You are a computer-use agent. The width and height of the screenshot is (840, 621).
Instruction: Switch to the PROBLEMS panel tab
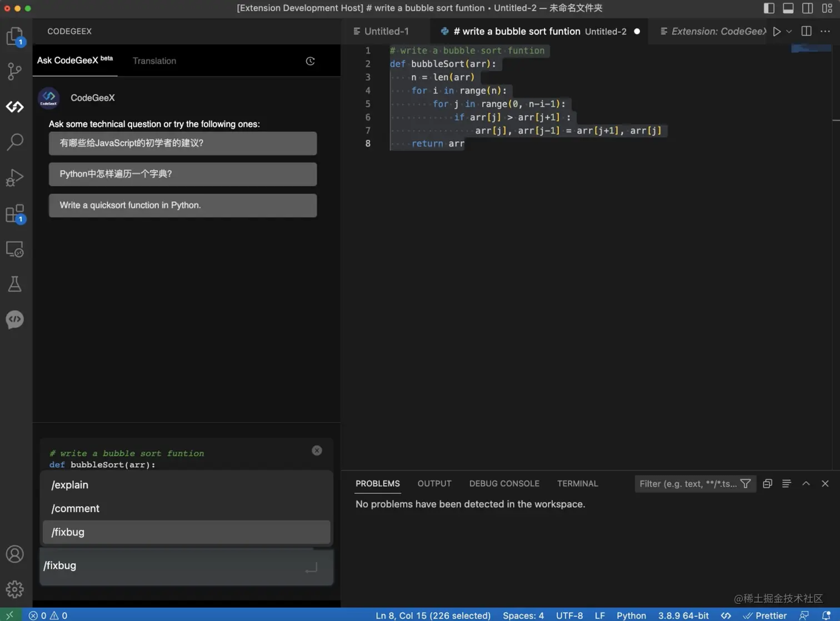378,484
